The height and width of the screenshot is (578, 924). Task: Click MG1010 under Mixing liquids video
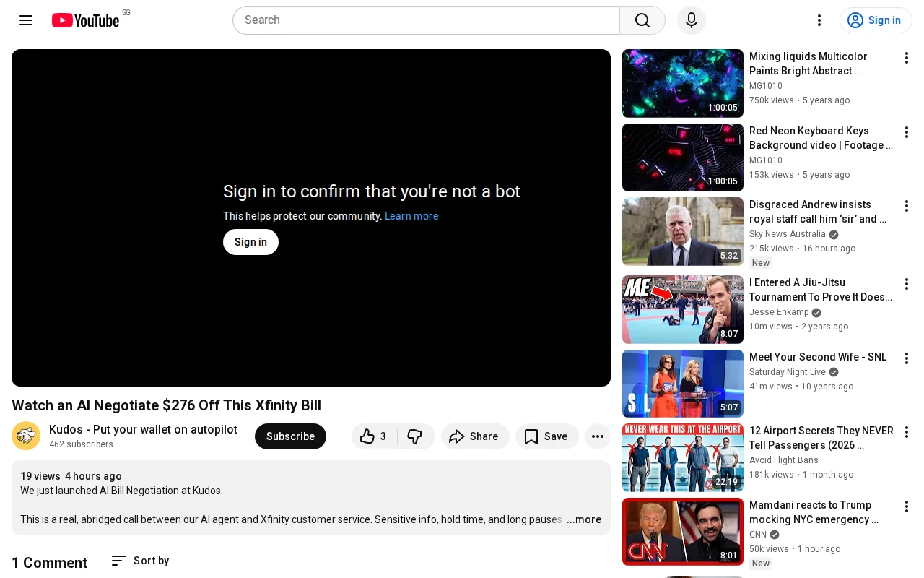pos(766,86)
